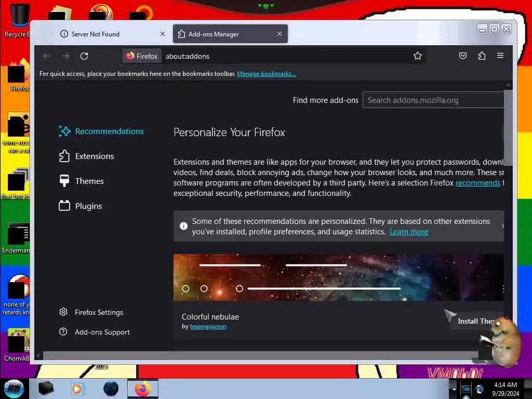Viewport: 532px width, 399px height.
Task: Select the Firefox desktop shortcut
Action: coord(19,75)
